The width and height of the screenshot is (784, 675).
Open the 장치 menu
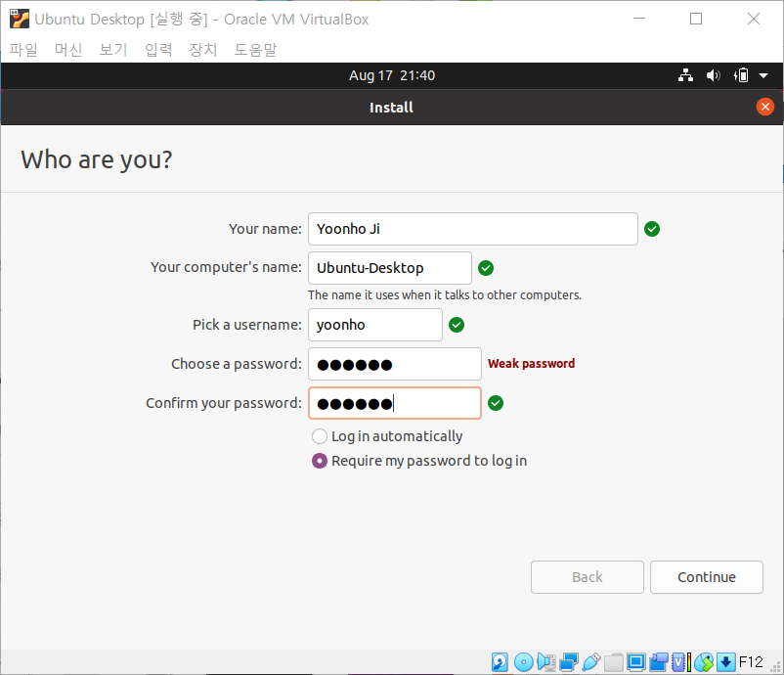(x=203, y=50)
